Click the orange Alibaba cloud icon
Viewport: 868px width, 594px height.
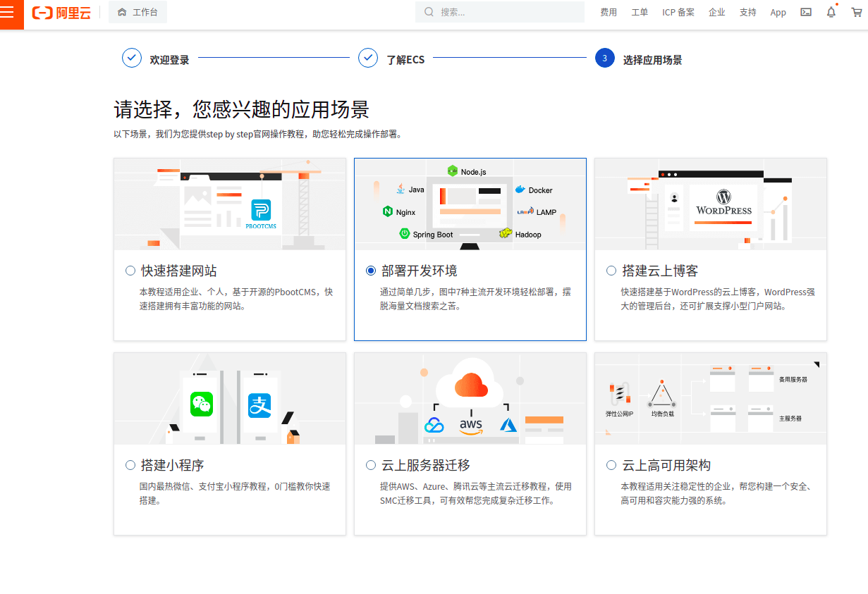(x=471, y=386)
